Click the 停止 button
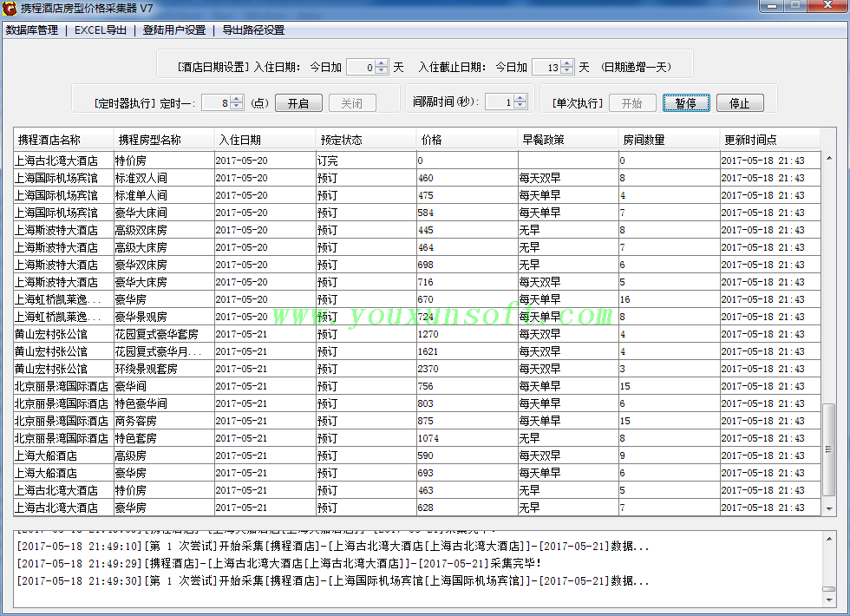This screenshot has height=616, width=850. click(740, 103)
